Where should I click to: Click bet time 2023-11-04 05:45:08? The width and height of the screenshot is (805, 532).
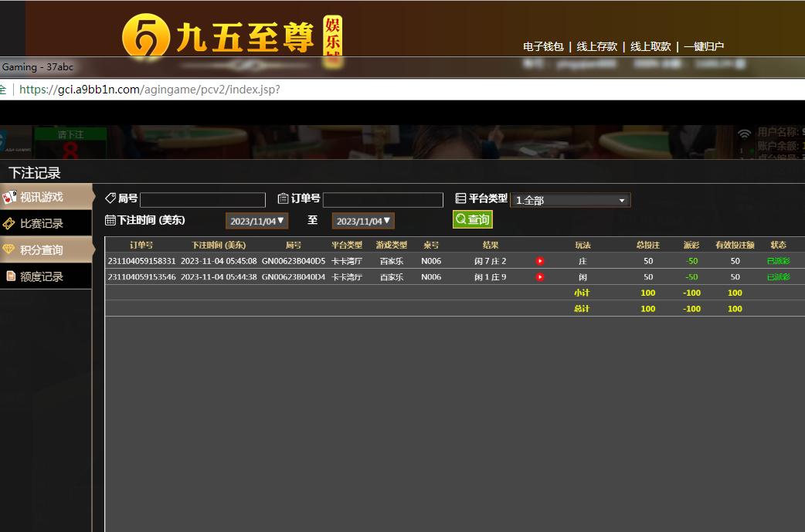219,261
